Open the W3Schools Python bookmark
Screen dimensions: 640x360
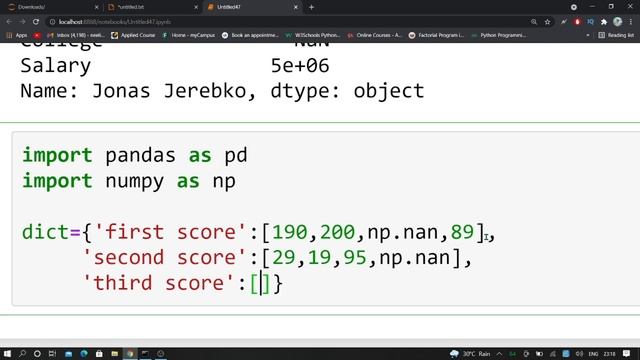313,35
